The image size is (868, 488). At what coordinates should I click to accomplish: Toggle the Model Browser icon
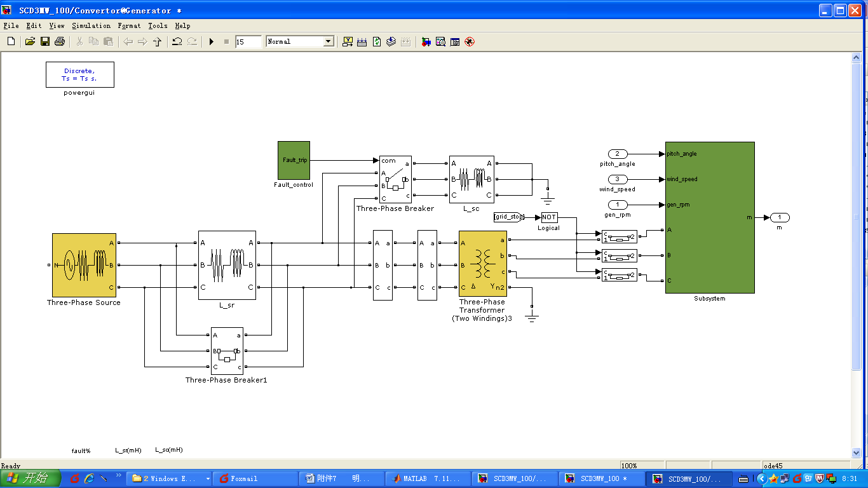455,41
